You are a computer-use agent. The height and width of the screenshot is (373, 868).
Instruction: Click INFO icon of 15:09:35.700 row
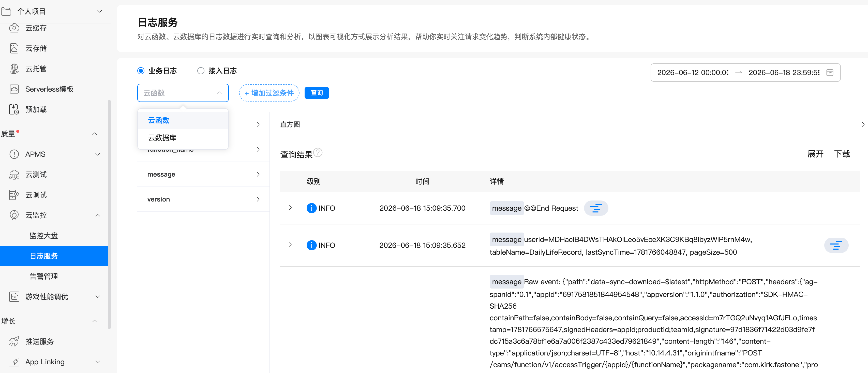[x=311, y=208]
